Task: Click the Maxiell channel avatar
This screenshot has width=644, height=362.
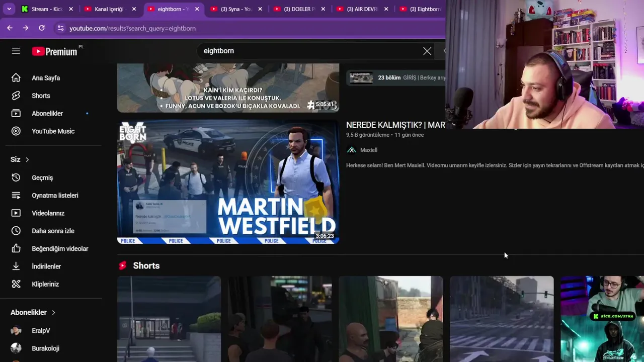Action: point(352,150)
